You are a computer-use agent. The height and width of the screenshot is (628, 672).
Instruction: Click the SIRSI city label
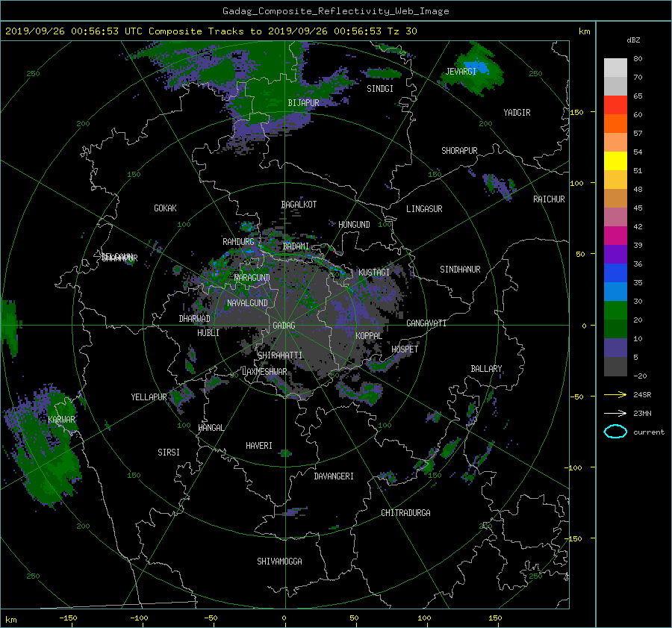point(169,453)
